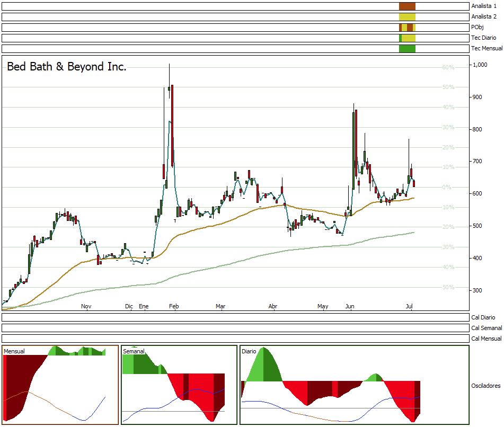This screenshot has height=427, width=504.
Task: Select the empty Cal Mensual bar
Action: (235, 339)
